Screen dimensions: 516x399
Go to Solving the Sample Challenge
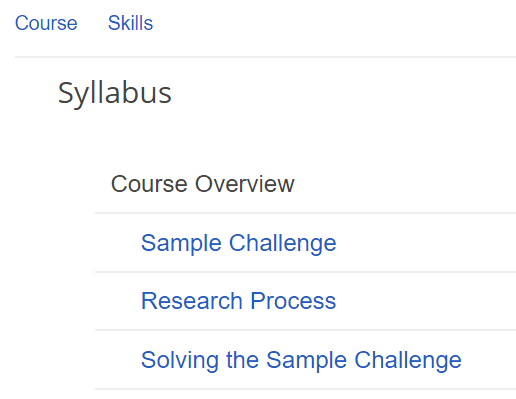[301, 360]
